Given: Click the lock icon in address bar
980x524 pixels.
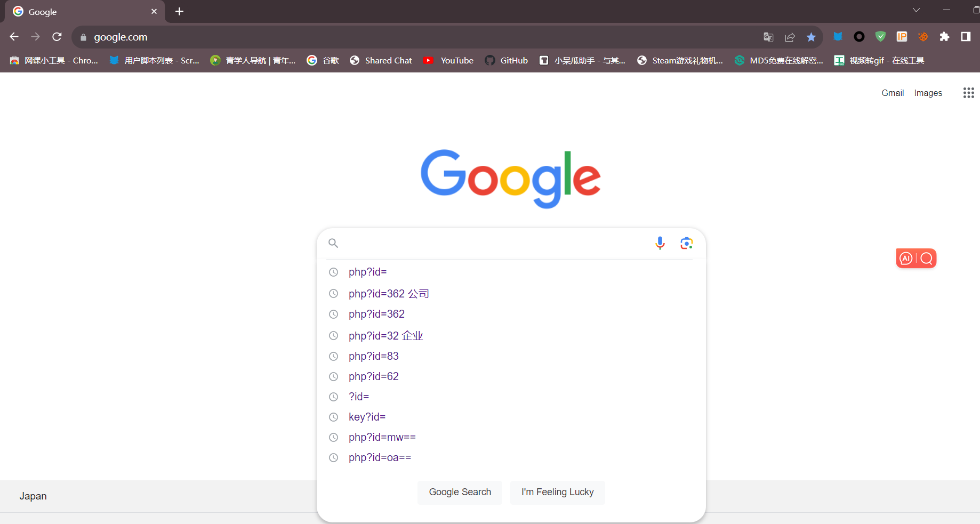Looking at the screenshot, I should pos(83,37).
